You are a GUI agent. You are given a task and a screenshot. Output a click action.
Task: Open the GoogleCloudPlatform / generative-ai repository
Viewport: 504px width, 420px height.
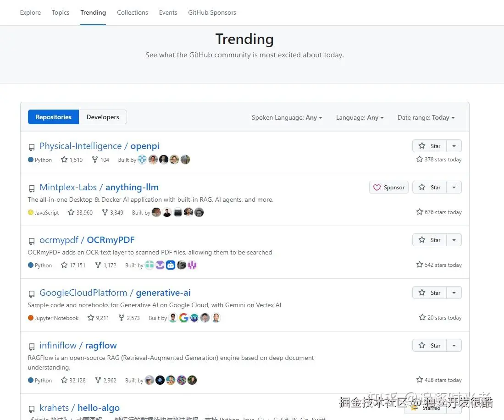click(x=115, y=293)
